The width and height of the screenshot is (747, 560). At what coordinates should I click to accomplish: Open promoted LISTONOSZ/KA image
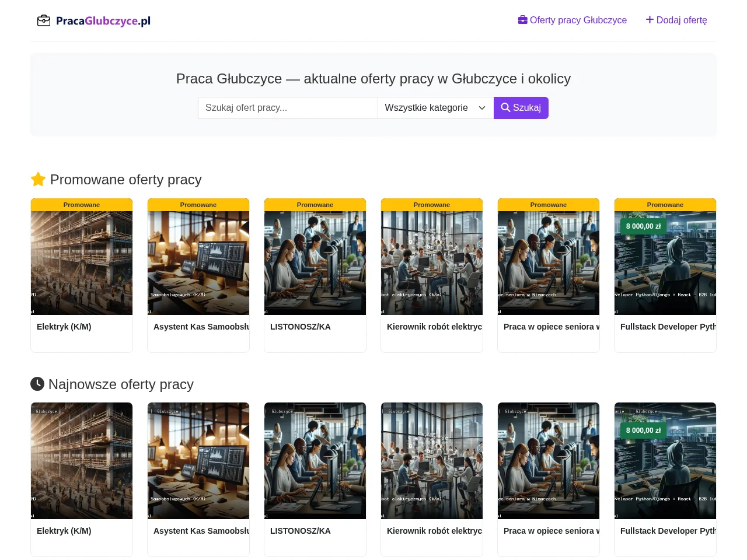click(x=315, y=263)
